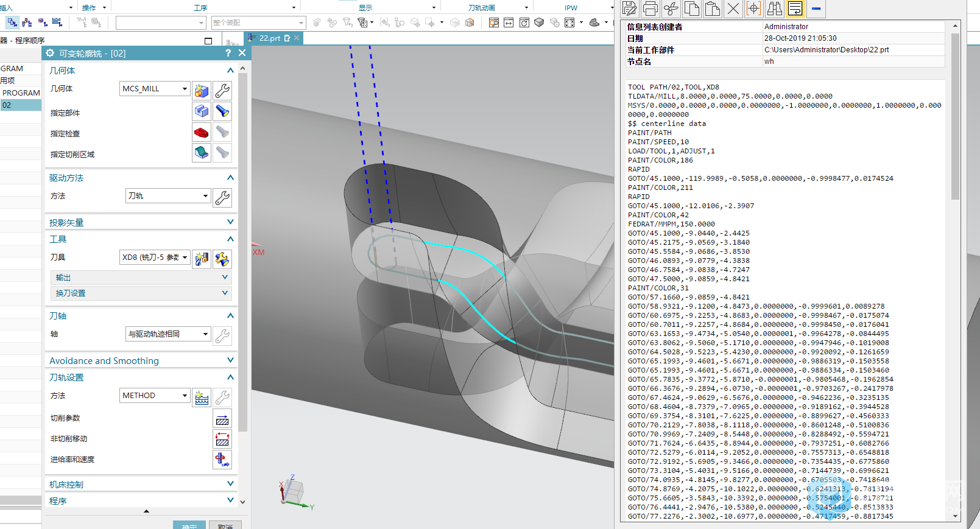Image resolution: width=980 pixels, height=529 pixels.
Task: Edit geometry with wrench next to MCS_MILL
Action: coord(222,91)
